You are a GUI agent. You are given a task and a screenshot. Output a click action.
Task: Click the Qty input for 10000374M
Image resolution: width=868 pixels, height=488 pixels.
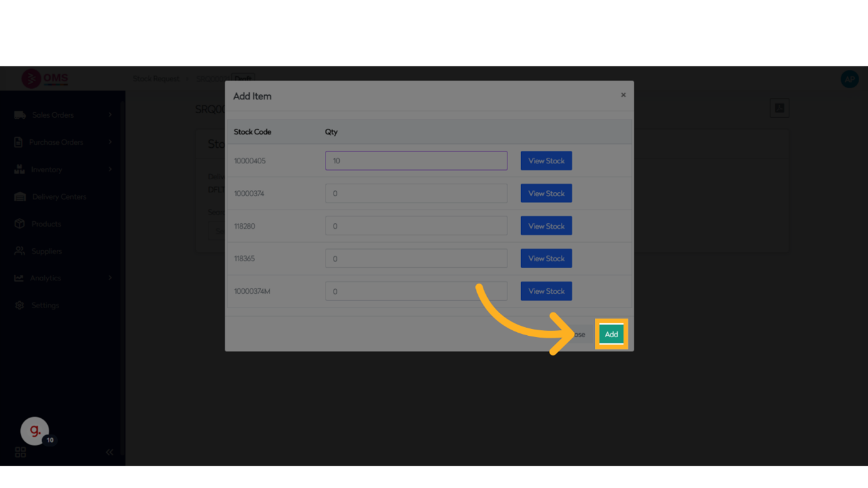coord(415,291)
